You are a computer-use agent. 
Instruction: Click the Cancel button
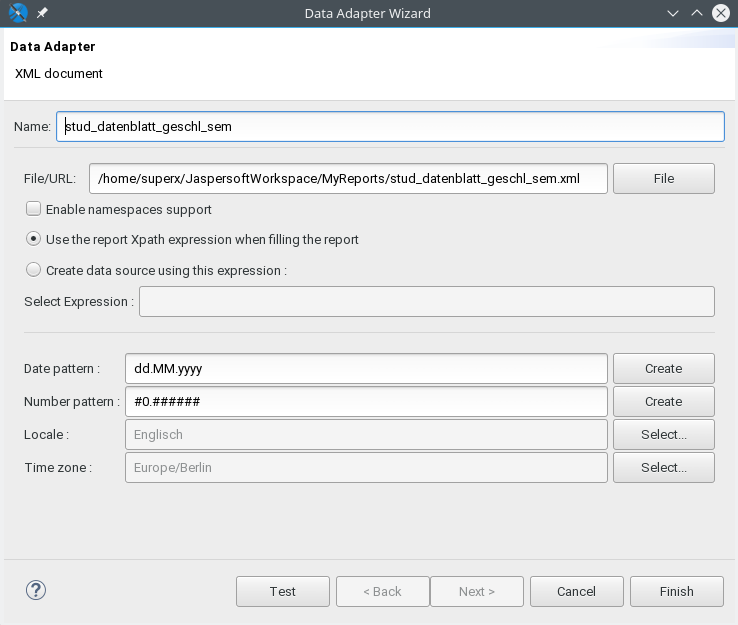577,592
